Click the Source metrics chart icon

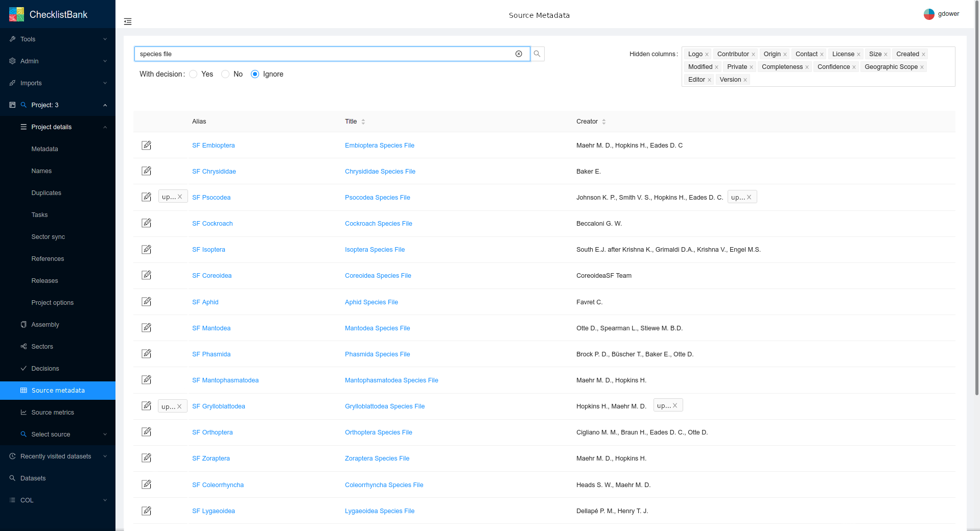click(24, 412)
